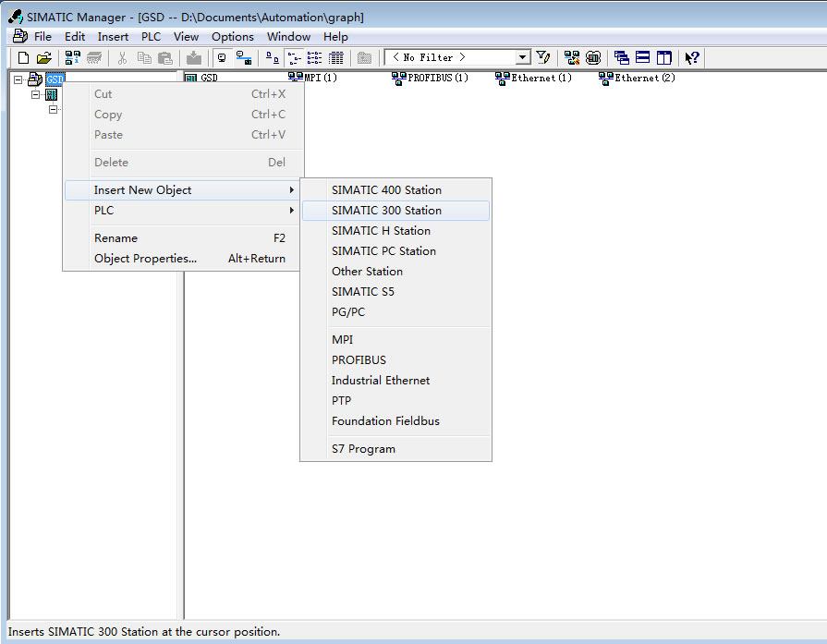
Task: Insert a PTP subnet
Action: pos(395,400)
